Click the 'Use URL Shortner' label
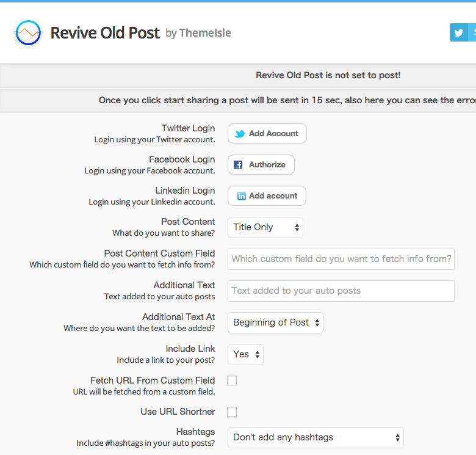476x455 pixels. [x=178, y=412]
